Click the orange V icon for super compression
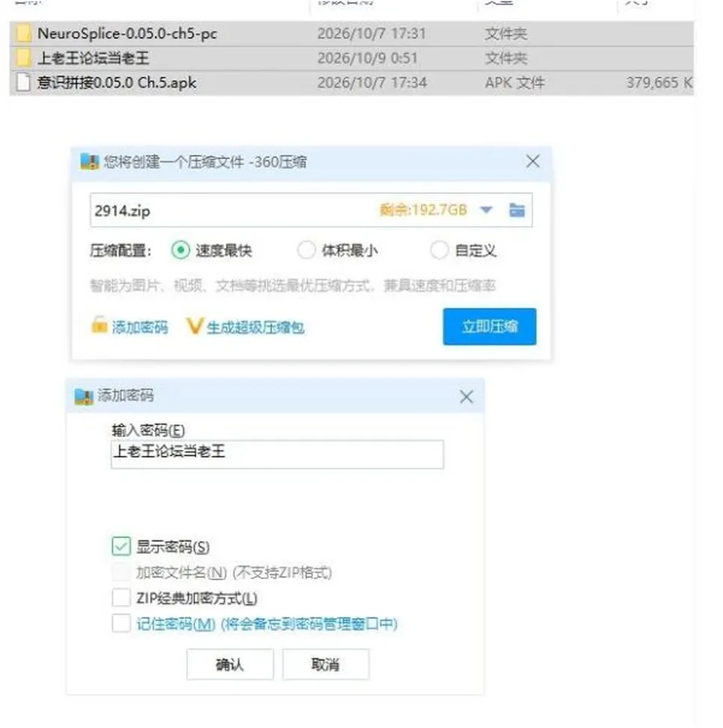The image size is (723, 728). pos(194,326)
